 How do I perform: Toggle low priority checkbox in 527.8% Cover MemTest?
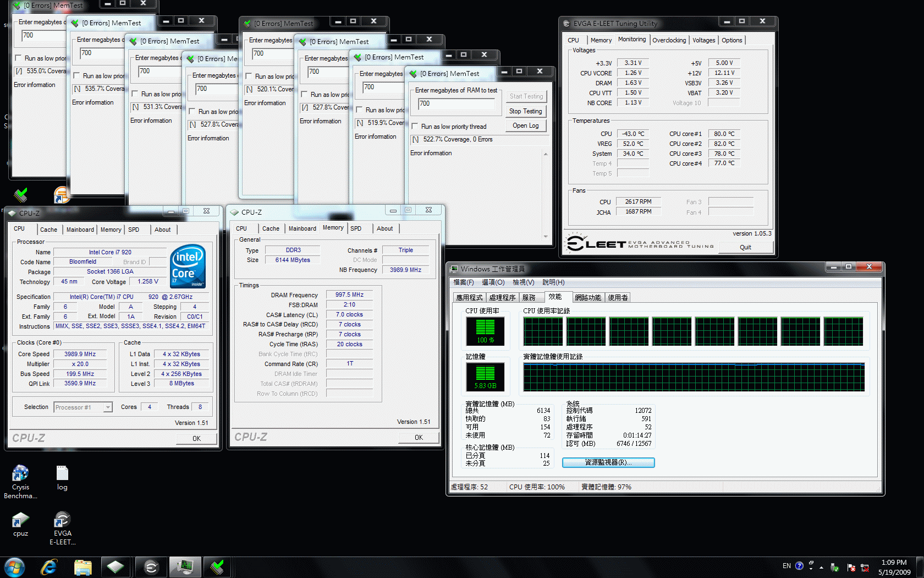pyautogui.click(x=305, y=95)
